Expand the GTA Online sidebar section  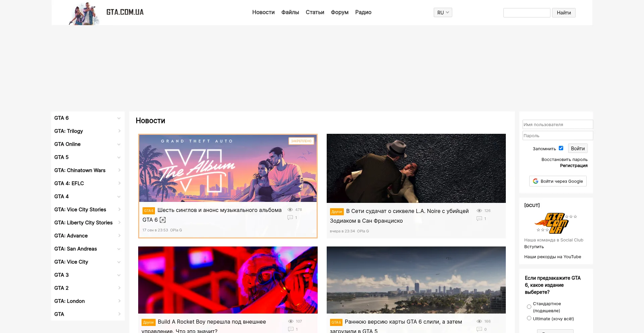[119, 144]
